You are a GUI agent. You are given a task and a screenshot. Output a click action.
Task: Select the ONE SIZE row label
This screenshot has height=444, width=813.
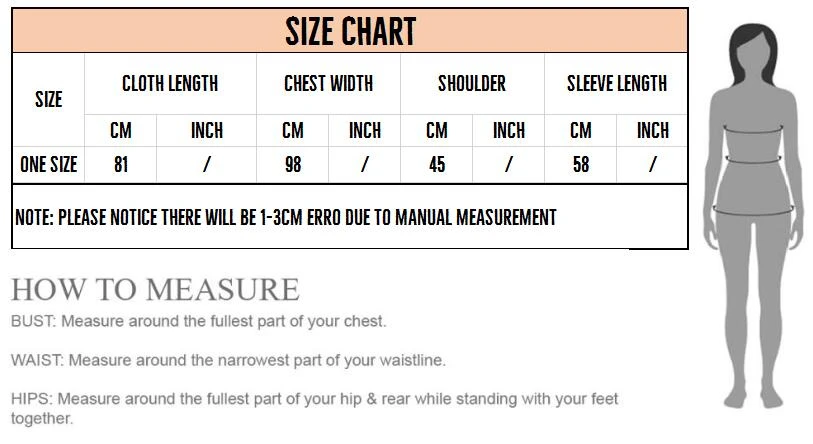click(48, 165)
